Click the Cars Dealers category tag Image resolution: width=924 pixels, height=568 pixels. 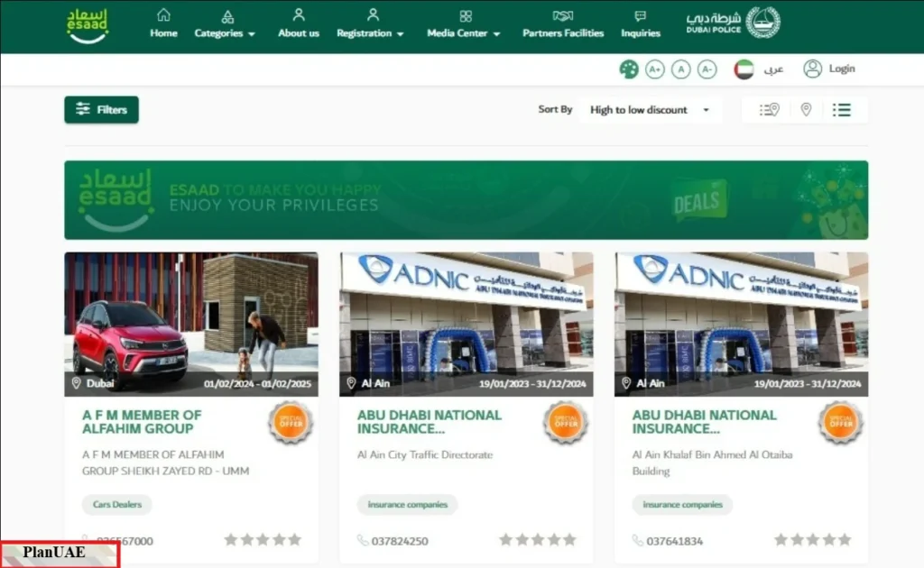click(x=116, y=504)
